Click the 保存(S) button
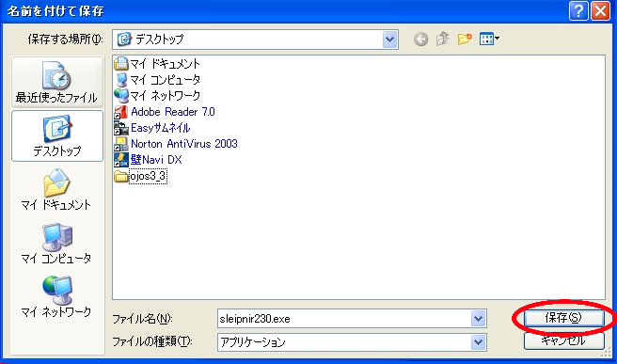The width and height of the screenshot is (617, 364). (564, 318)
